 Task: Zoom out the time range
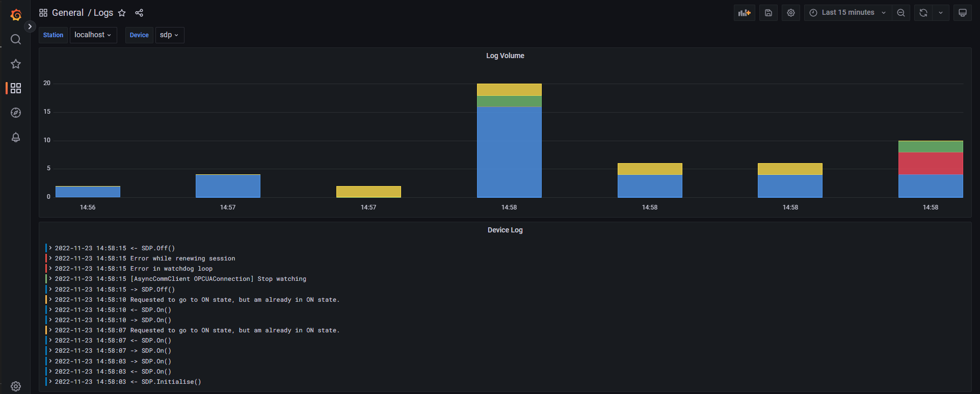click(x=901, y=13)
